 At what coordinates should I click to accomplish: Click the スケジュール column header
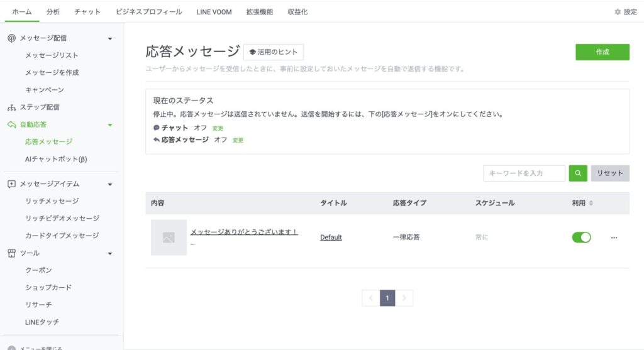(495, 203)
